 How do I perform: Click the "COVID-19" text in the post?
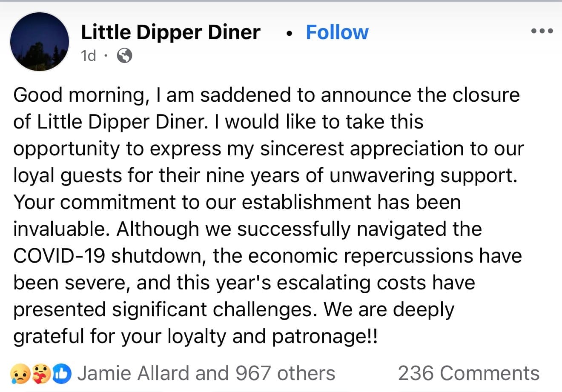tap(59, 256)
